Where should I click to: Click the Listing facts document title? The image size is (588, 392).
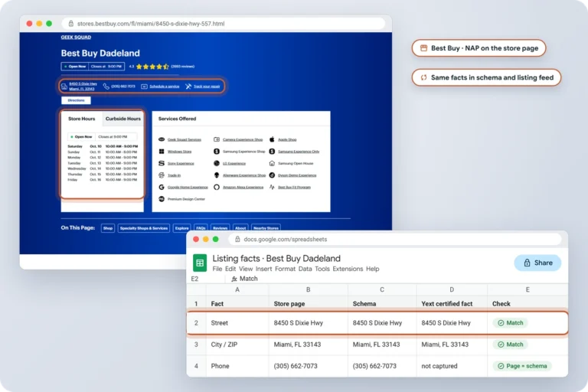pyautogui.click(x=276, y=259)
